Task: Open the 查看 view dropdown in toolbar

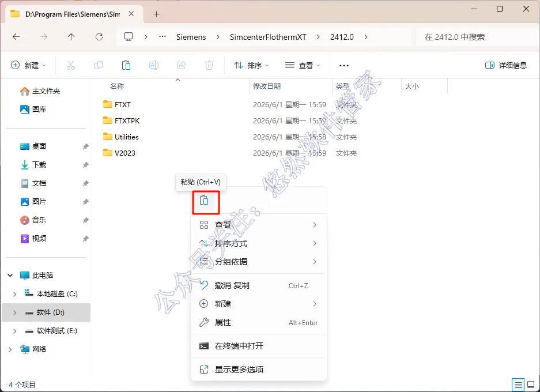Action: (303, 65)
